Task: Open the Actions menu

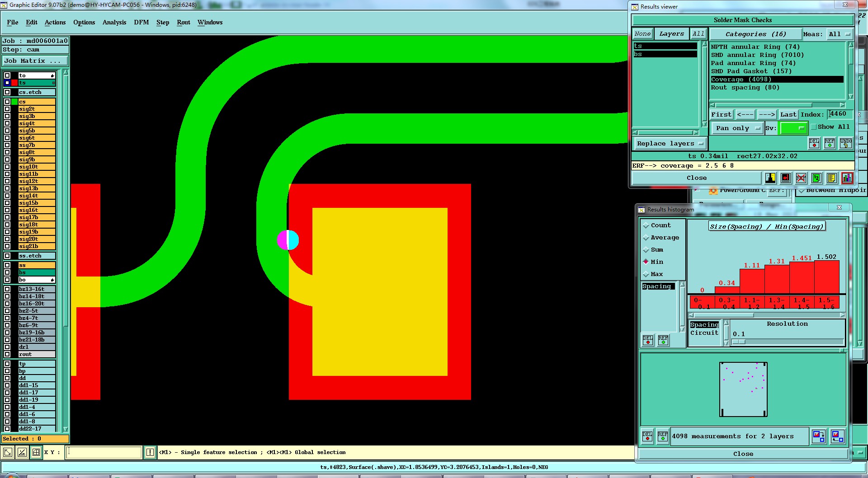Action: tap(55, 22)
